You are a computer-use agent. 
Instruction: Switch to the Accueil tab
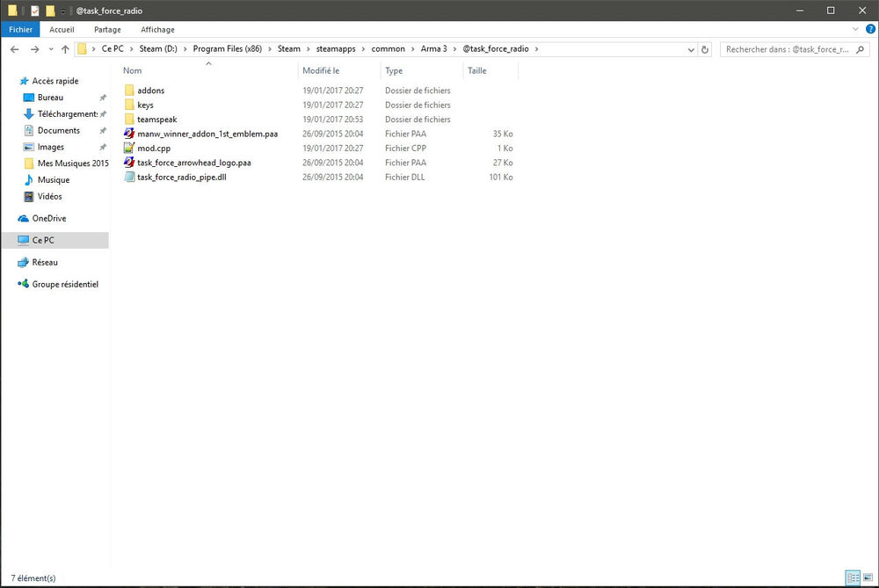62,30
